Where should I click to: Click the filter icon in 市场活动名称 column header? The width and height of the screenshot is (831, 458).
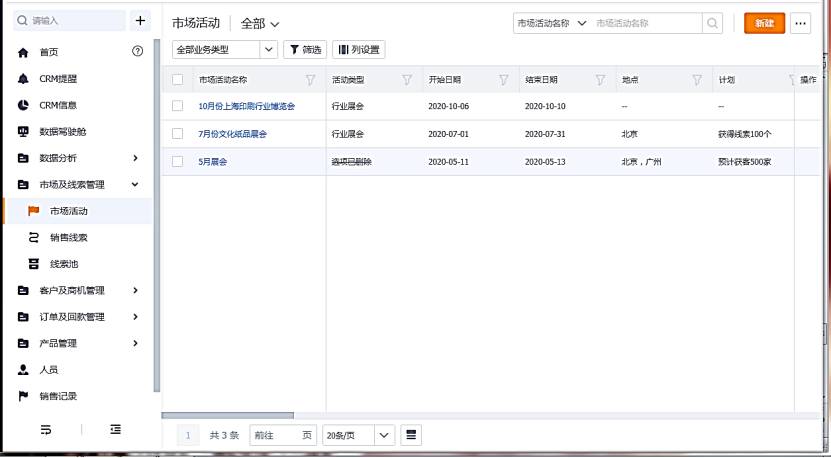(x=310, y=80)
